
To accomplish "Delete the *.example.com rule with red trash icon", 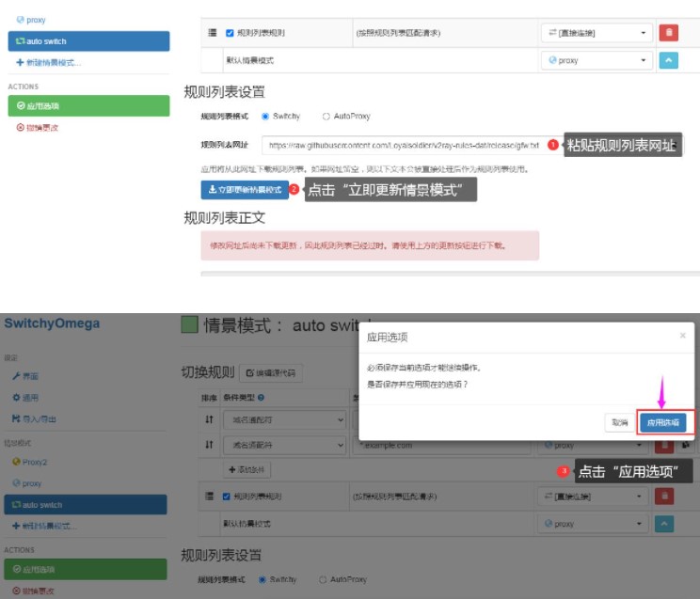I will pyautogui.click(x=666, y=445).
